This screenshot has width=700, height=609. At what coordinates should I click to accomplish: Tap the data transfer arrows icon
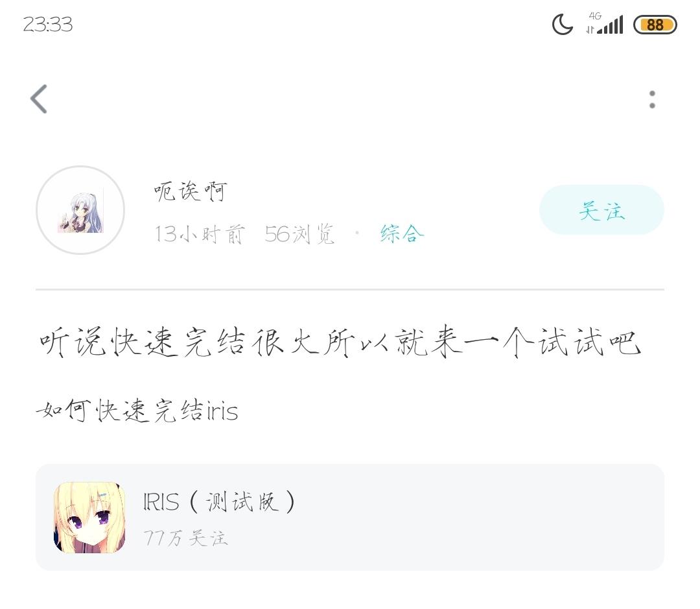coord(590,29)
